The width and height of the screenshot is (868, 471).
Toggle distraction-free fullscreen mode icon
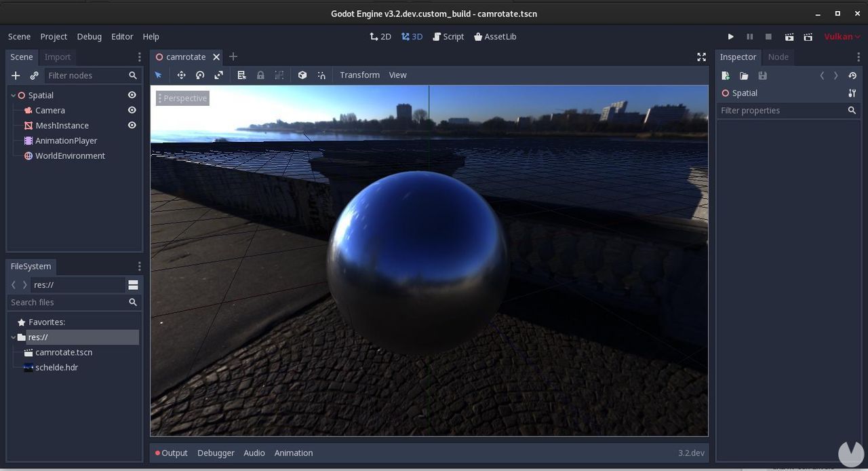tap(701, 57)
